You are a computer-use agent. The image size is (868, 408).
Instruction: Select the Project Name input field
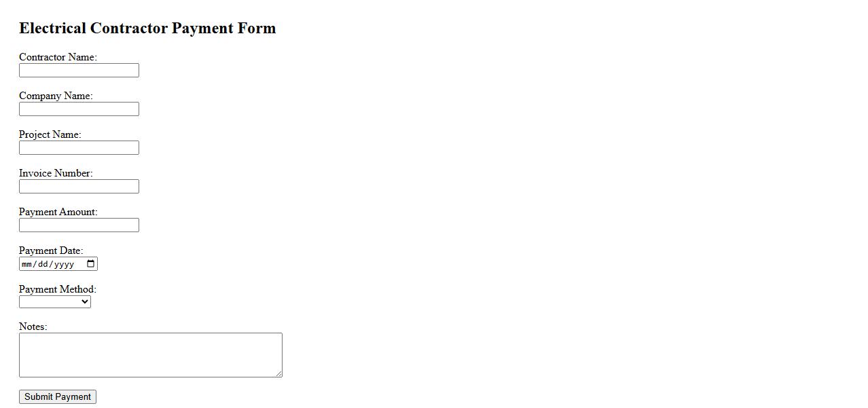(79, 148)
